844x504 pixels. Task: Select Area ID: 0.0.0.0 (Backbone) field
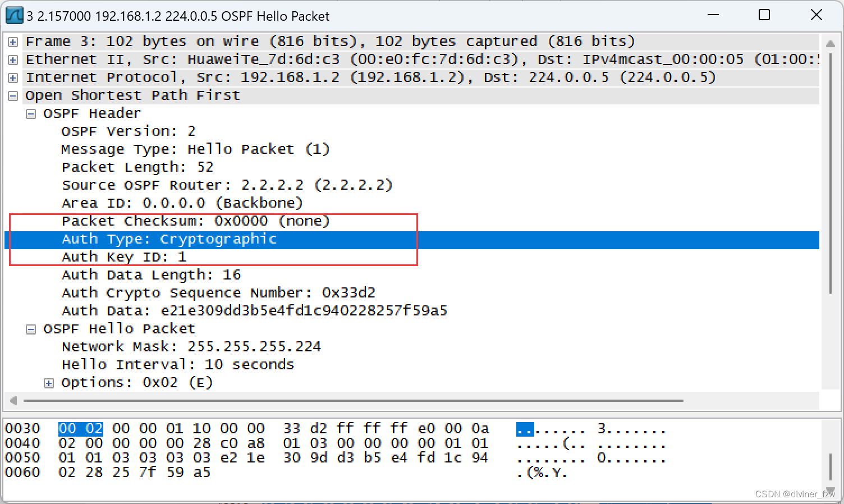point(182,203)
